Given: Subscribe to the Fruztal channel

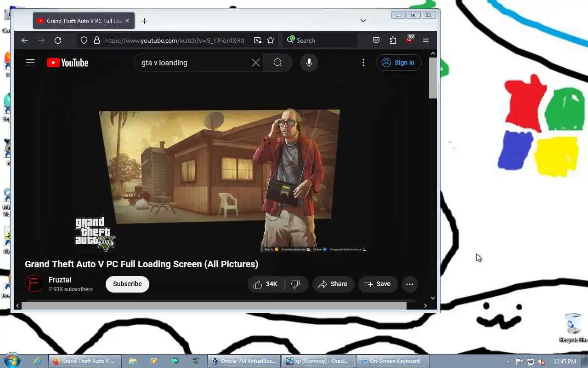Looking at the screenshot, I should (127, 284).
